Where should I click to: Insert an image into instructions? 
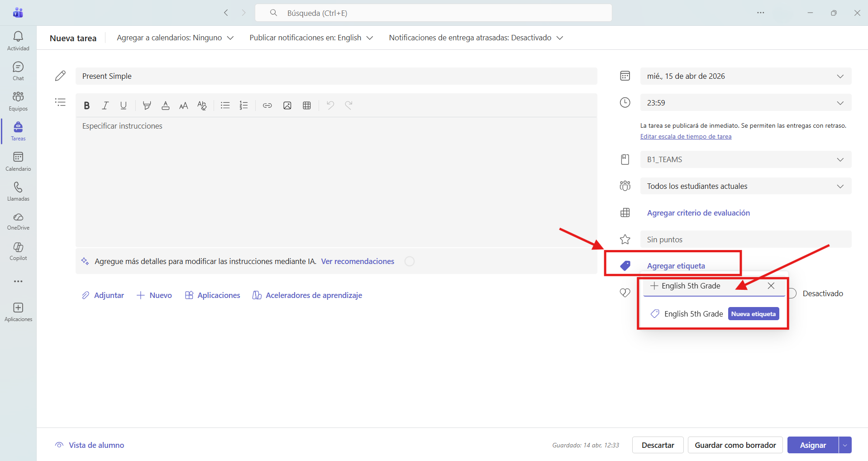(x=287, y=106)
